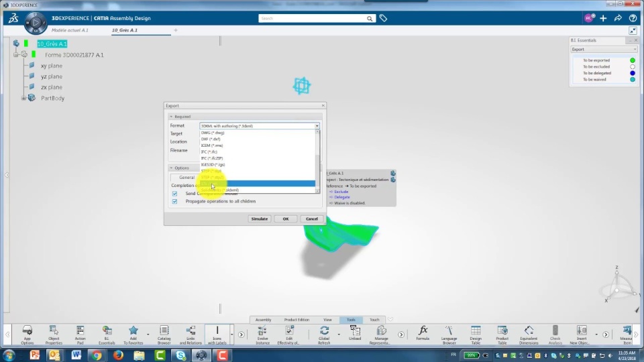The height and width of the screenshot is (362, 644).
Task: Click the green To be exported swatch
Action: click(633, 60)
